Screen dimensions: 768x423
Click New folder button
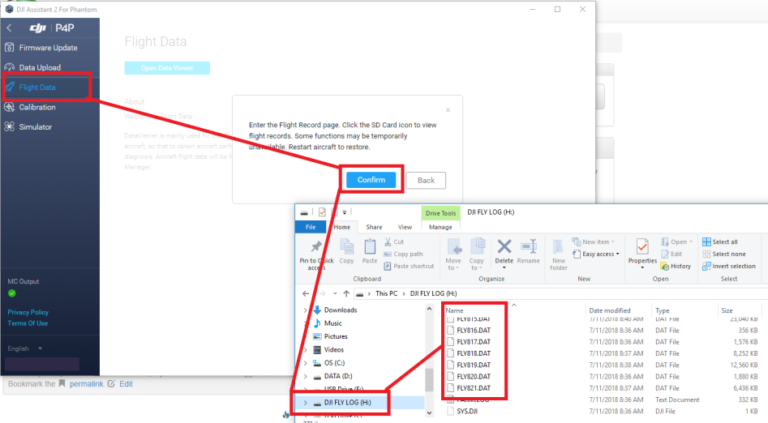(558, 255)
